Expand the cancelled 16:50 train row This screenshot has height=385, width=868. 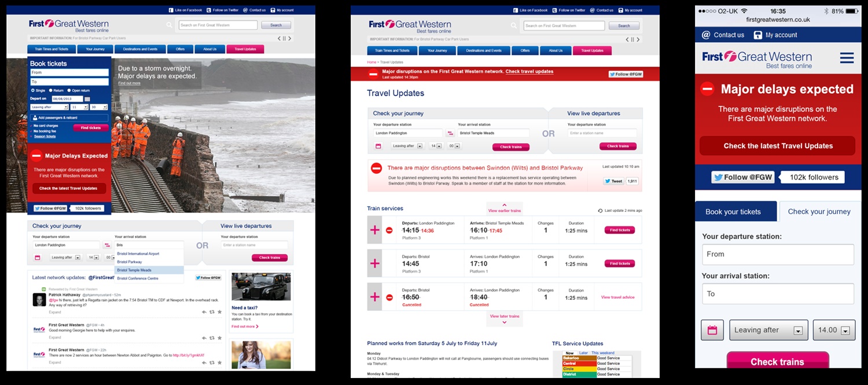click(x=374, y=297)
